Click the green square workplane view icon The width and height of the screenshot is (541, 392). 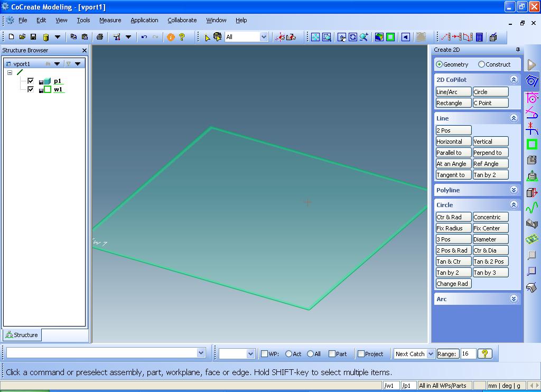(x=390, y=37)
